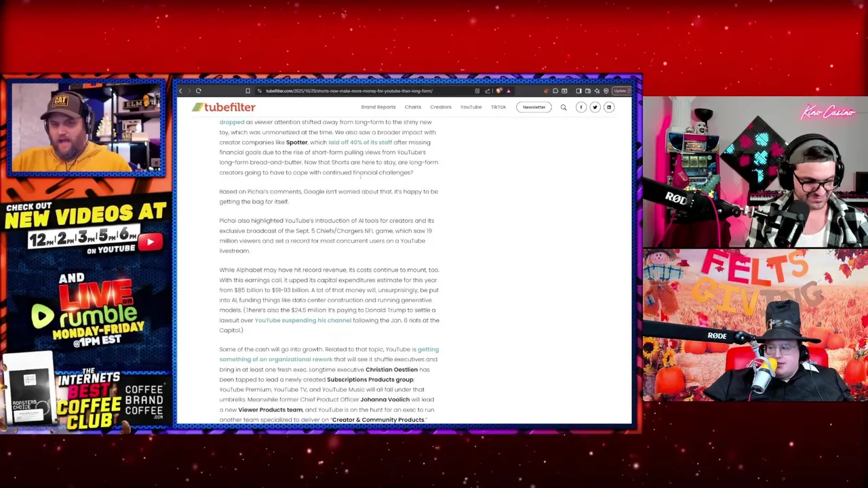Click the green Rumble play logo
The image size is (868, 488).
[42, 316]
